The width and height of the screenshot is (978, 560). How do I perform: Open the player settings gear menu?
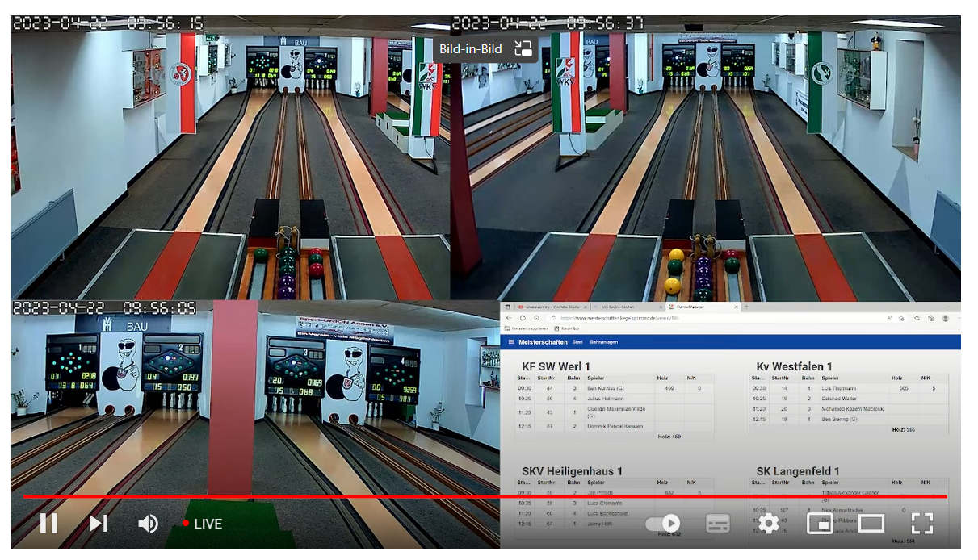[x=768, y=524]
